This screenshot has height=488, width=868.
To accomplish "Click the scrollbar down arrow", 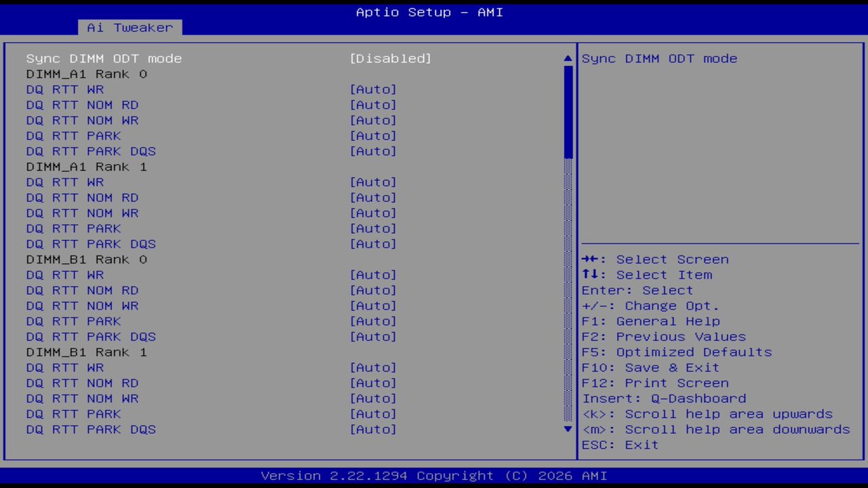I will [x=567, y=429].
